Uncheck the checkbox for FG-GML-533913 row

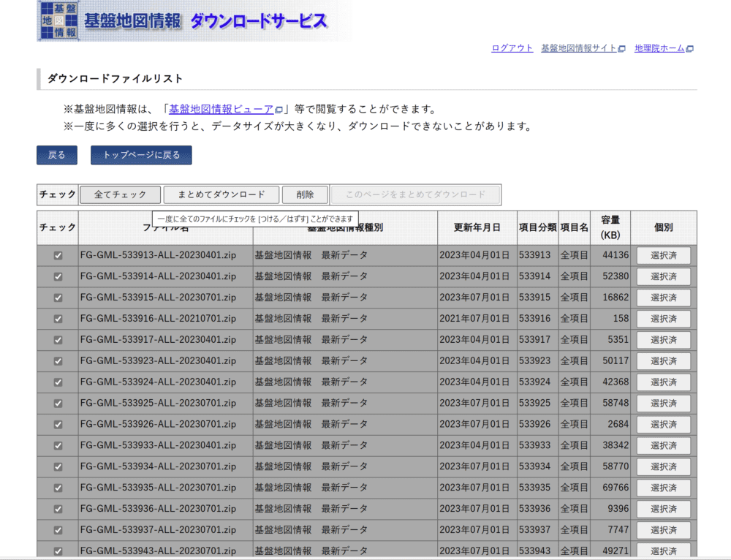58,256
